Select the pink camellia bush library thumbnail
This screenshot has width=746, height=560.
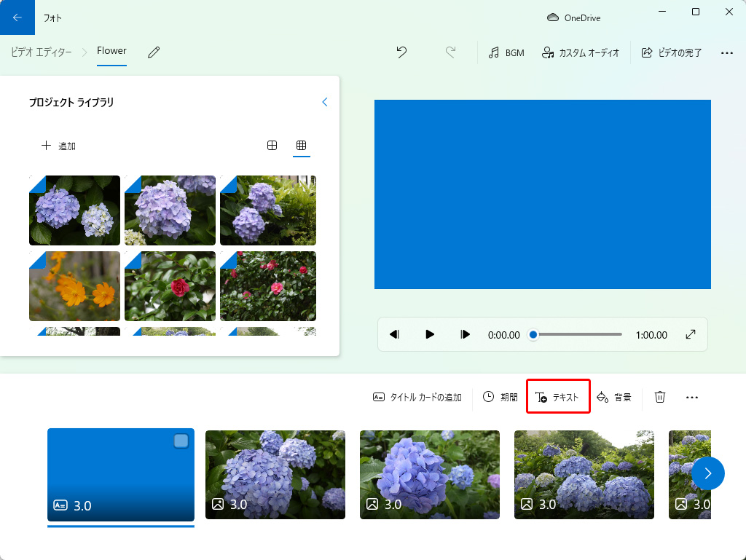pos(268,286)
